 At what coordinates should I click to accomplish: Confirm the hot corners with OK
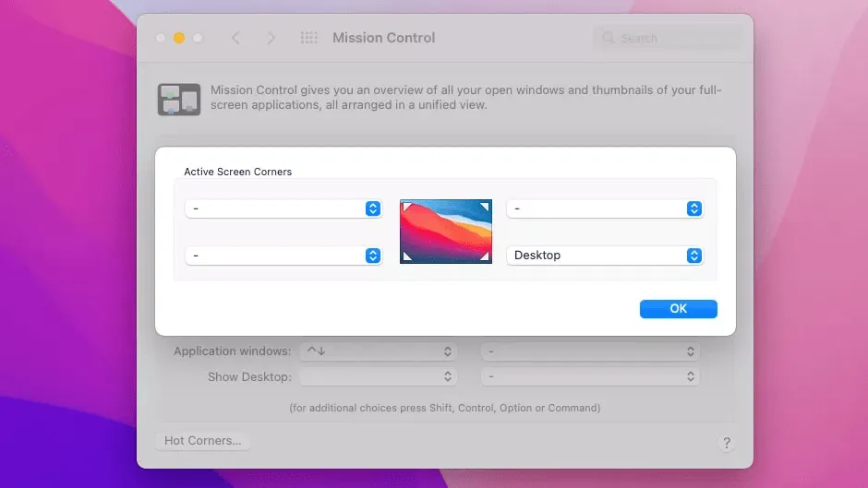tap(678, 309)
